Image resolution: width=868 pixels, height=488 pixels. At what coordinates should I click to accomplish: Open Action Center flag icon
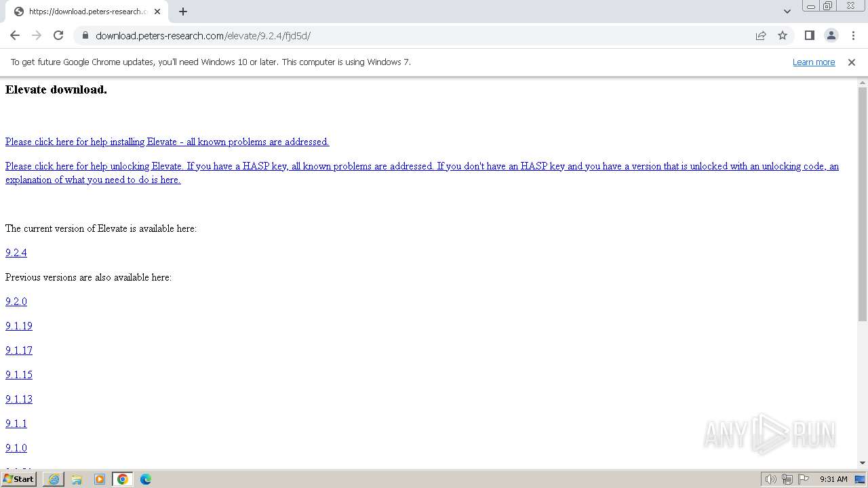pyautogui.click(x=804, y=479)
